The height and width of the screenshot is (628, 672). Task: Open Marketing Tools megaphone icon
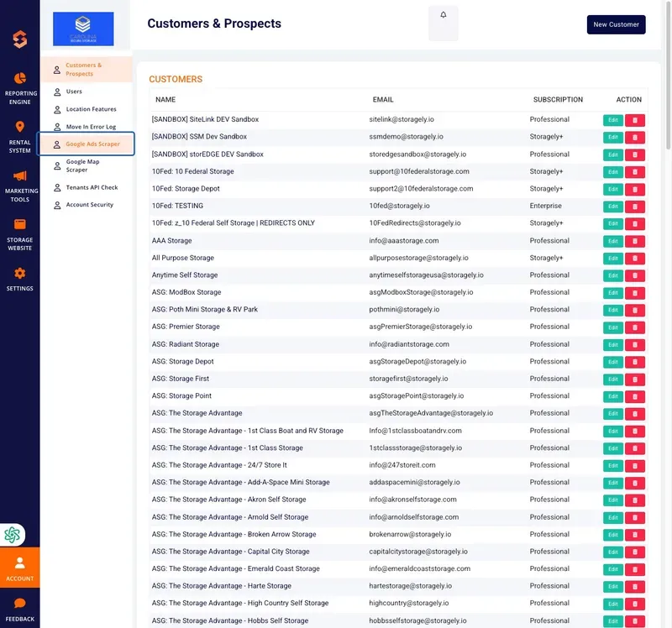pos(19,175)
